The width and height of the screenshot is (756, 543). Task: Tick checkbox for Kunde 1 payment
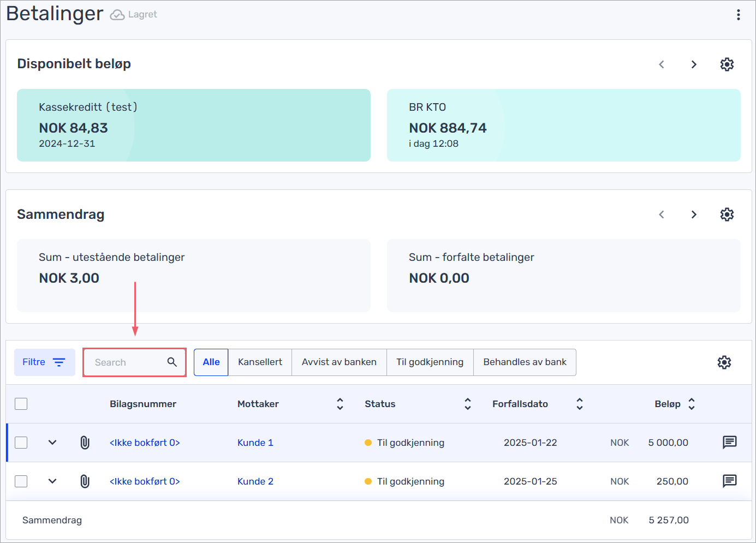(21, 443)
